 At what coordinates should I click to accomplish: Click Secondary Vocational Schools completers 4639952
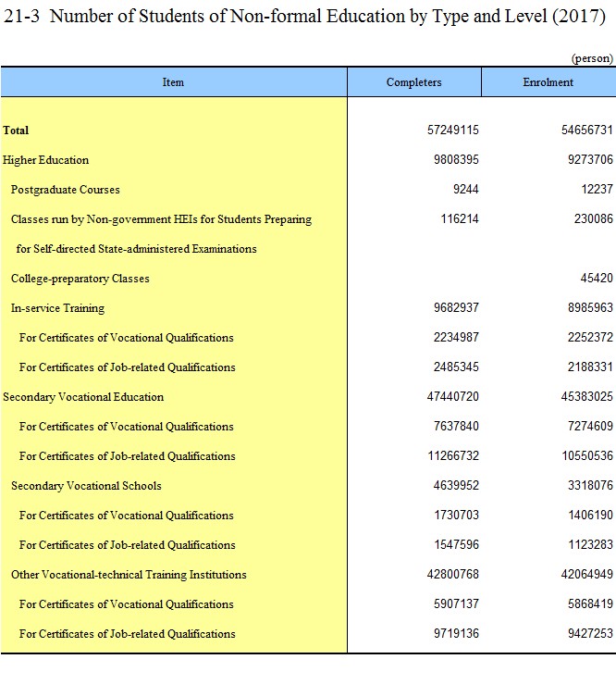[456, 486]
